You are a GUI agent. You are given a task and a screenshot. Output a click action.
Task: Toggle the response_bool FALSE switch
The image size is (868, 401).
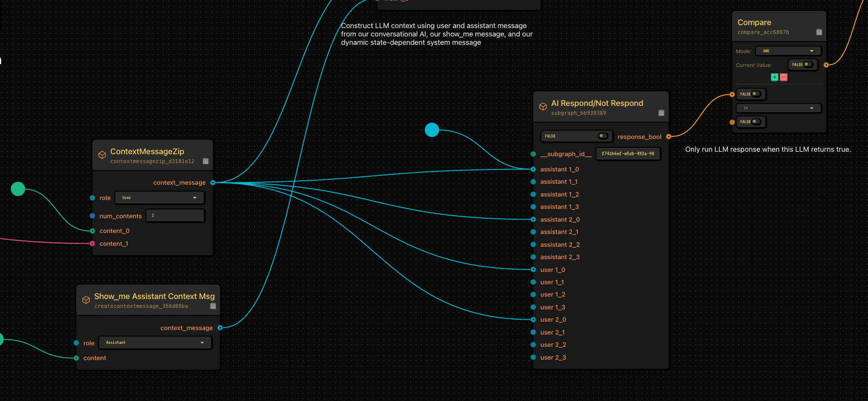(x=603, y=136)
